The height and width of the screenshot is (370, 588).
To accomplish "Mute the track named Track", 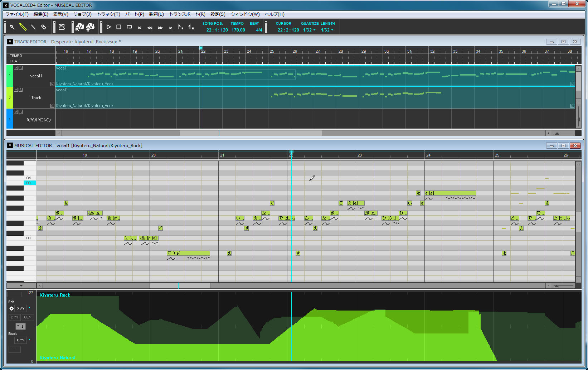I will pos(16,90).
